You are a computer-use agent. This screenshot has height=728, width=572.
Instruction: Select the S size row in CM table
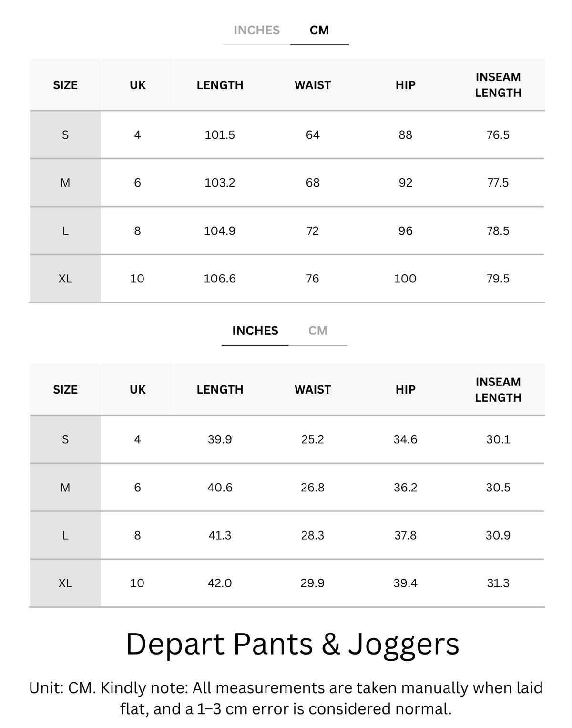pos(287,135)
